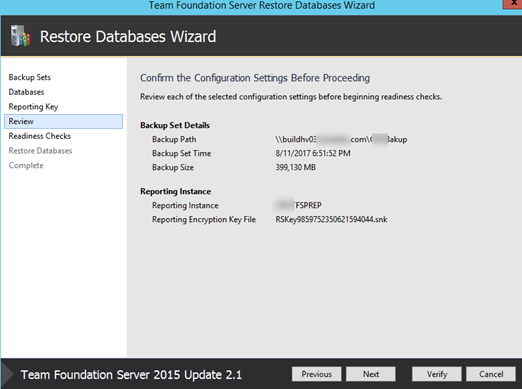
Task: Click the Review each selected settings description
Action: tap(291, 97)
